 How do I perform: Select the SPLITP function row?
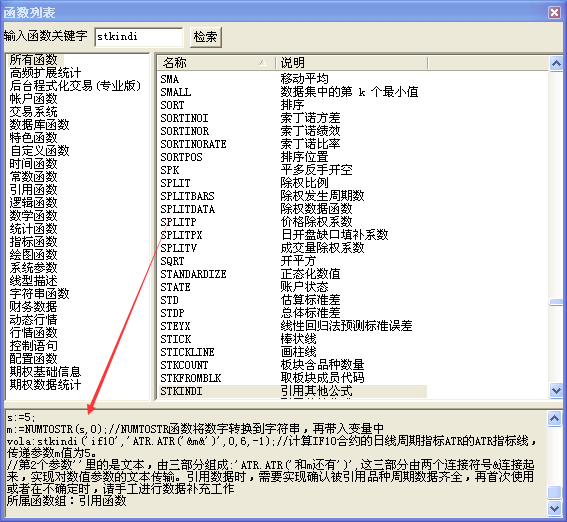click(x=293, y=222)
